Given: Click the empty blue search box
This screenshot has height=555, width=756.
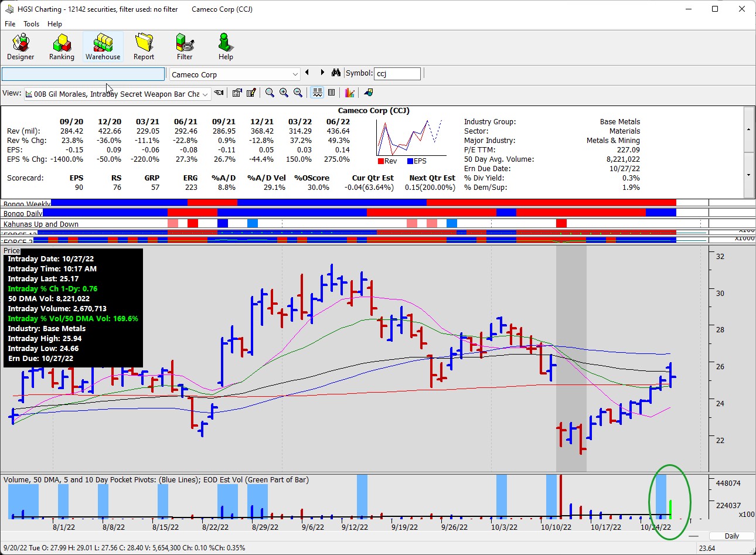Looking at the screenshot, I should pos(83,74).
